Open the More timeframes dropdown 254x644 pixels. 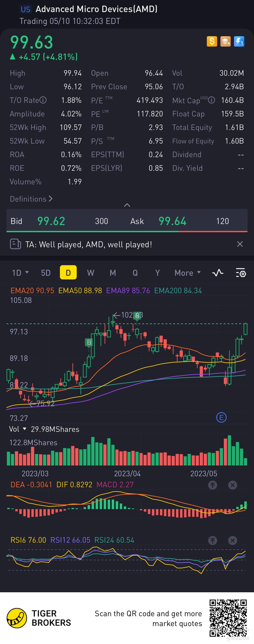[x=188, y=273]
